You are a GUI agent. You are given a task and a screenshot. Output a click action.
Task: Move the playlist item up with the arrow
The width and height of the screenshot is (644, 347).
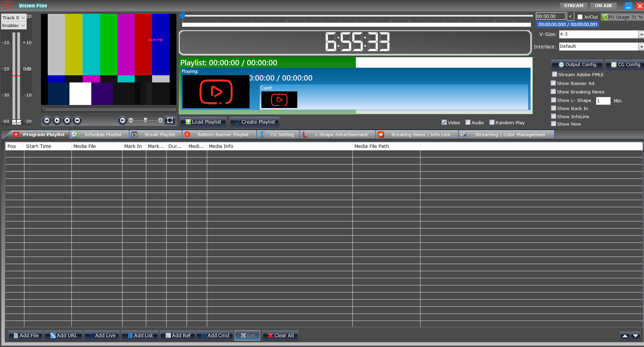click(625, 336)
